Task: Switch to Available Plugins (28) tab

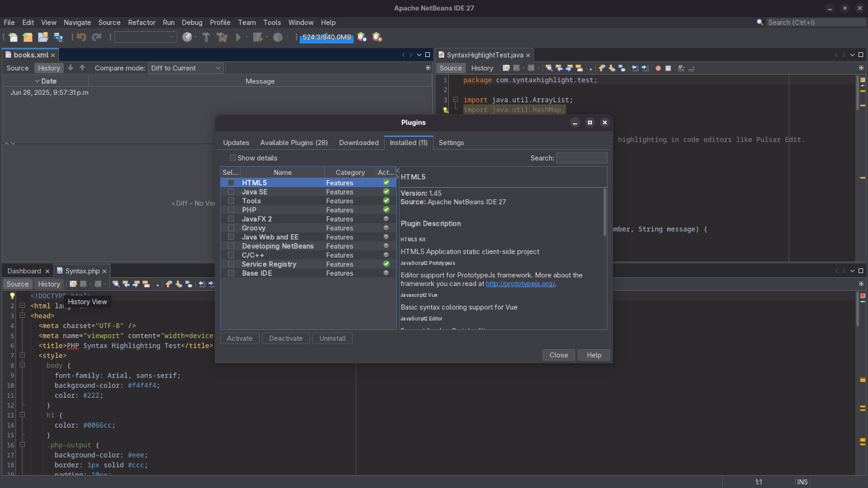Action: pos(294,142)
